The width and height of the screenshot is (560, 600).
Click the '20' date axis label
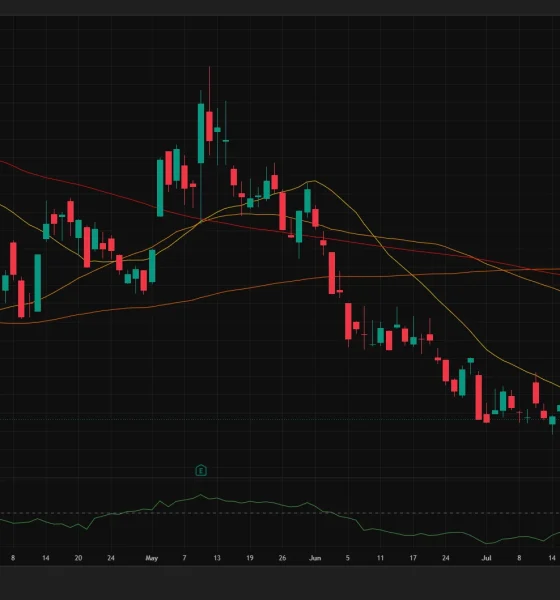(78, 558)
